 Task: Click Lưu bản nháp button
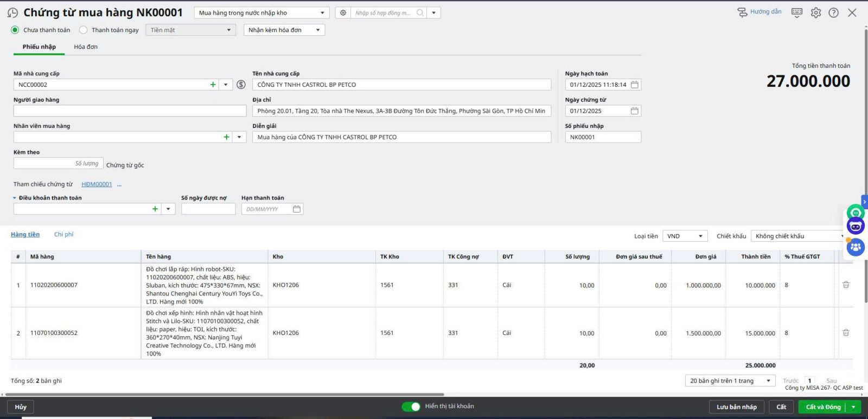[x=736, y=407]
